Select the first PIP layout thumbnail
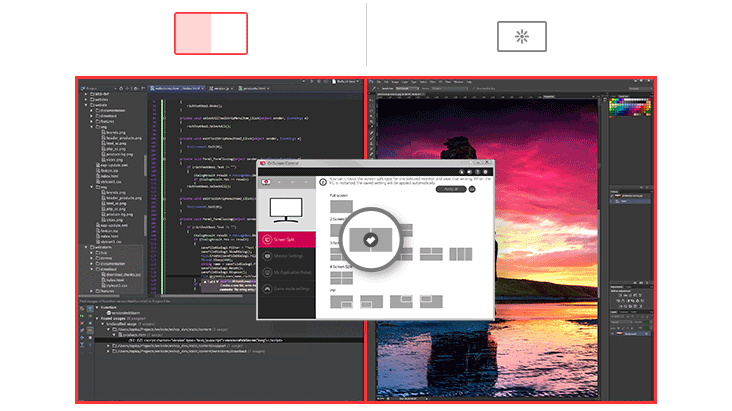Screen dimensions: 732x411 point(340,301)
